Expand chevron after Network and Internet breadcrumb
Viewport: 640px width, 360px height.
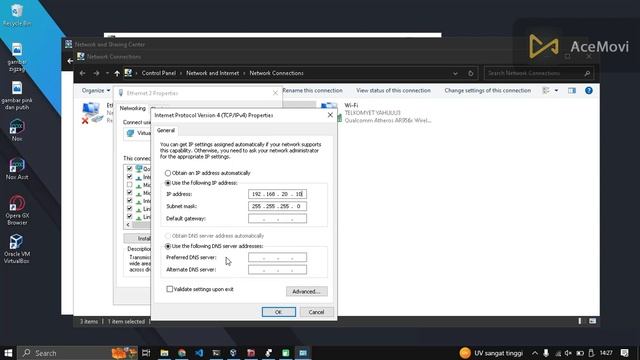click(244, 73)
